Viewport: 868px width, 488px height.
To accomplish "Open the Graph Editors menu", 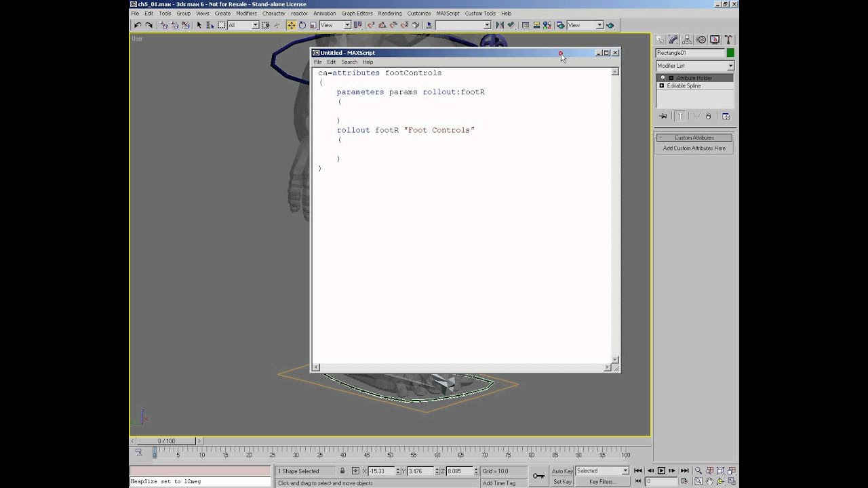I will [x=357, y=13].
